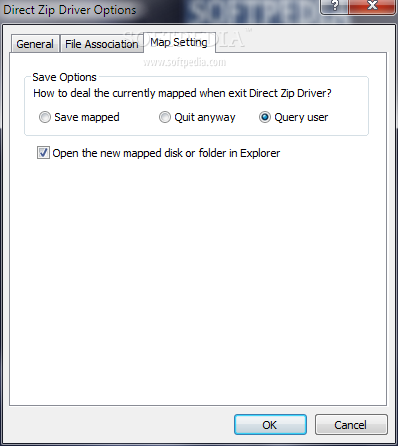
Task: Select the Save mapped radio button
Action: 45,117
